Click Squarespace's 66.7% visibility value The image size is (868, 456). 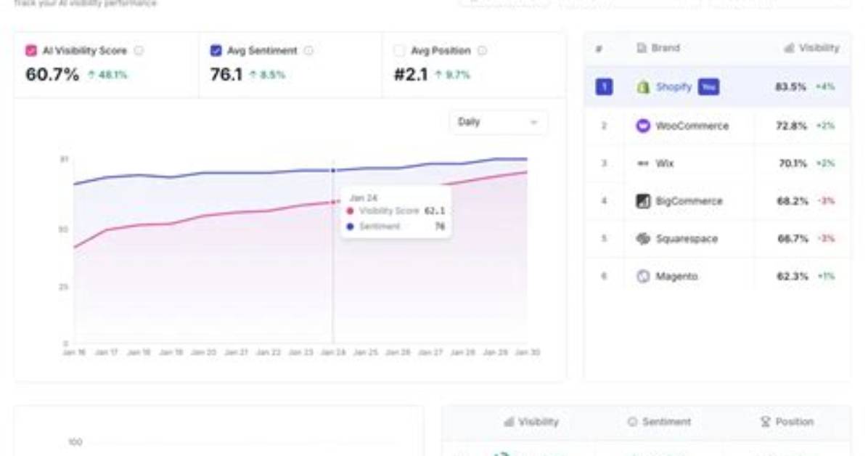(x=793, y=238)
